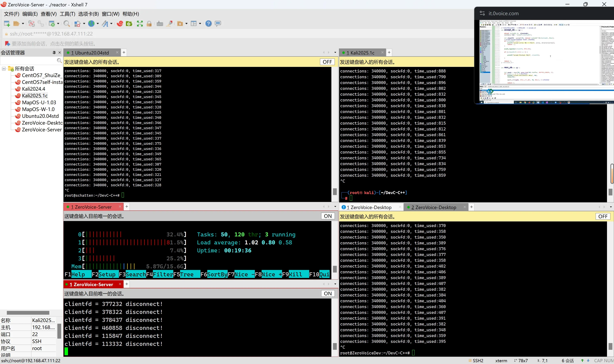Screen dimensions: 614x364
Task: Click the New Session toolbar icon
Action: (x=7, y=24)
